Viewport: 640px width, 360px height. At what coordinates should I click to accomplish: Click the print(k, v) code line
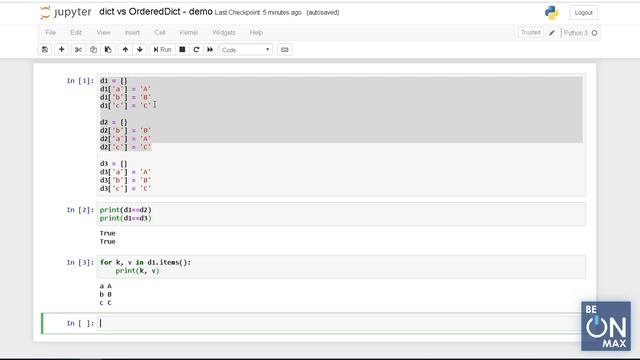click(x=138, y=271)
